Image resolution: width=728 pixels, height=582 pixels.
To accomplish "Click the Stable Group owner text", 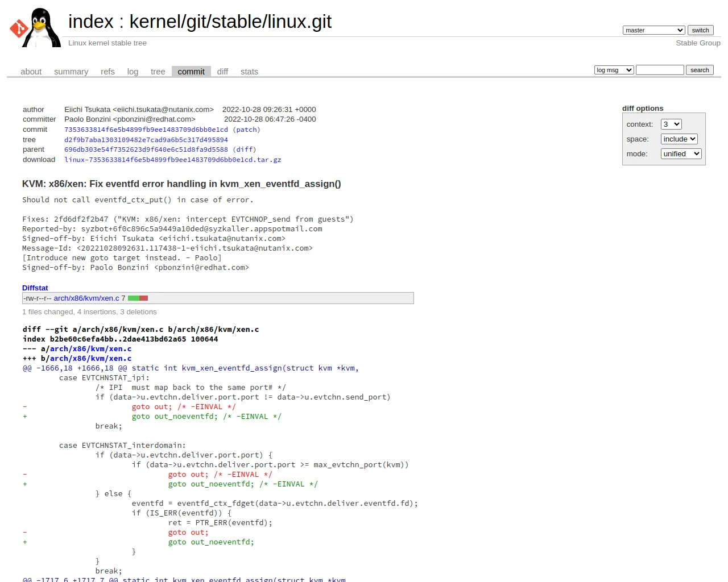I will point(698,43).
